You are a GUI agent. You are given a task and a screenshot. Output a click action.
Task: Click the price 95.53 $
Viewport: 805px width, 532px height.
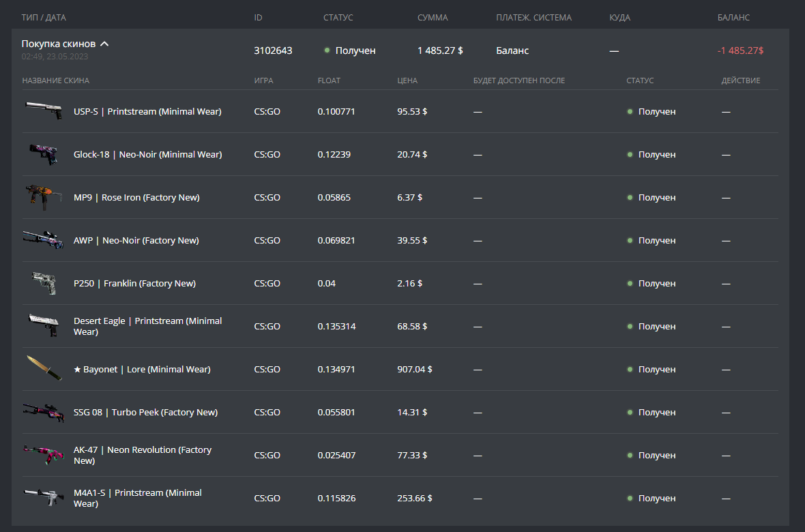click(412, 111)
